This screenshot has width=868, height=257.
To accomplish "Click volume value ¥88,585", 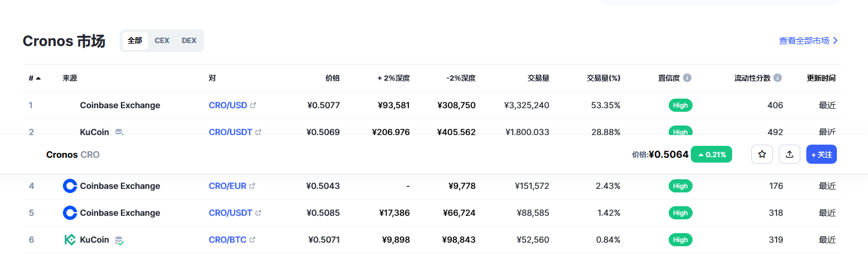I will click(533, 213).
